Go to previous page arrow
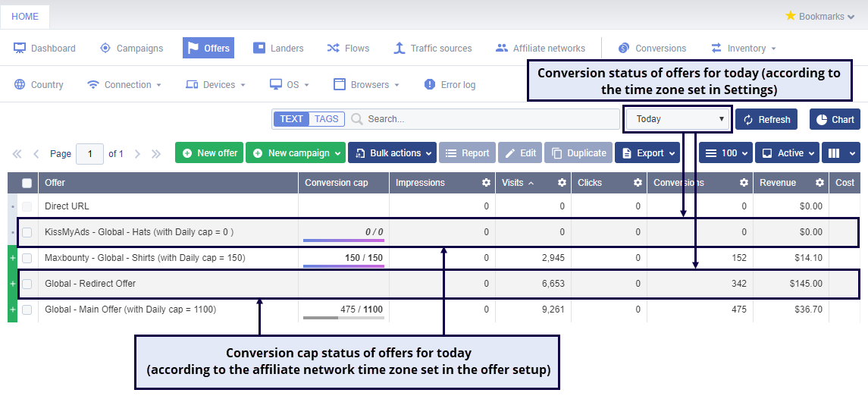 (x=36, y=153)
